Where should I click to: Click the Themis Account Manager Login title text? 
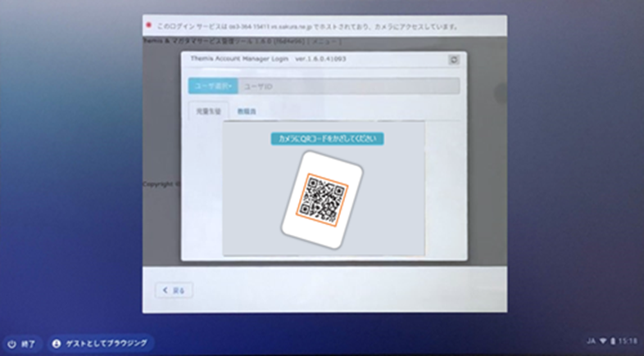239,59
